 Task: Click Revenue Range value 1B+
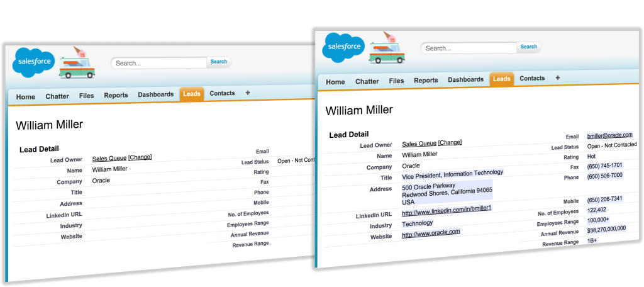(x=592, y=241)
